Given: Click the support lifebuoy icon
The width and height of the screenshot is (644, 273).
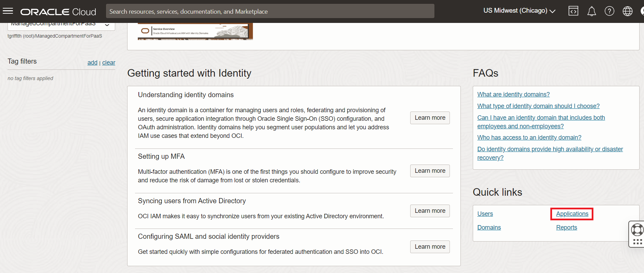Looking at the screenshot, I should click(x=637, y=230).
